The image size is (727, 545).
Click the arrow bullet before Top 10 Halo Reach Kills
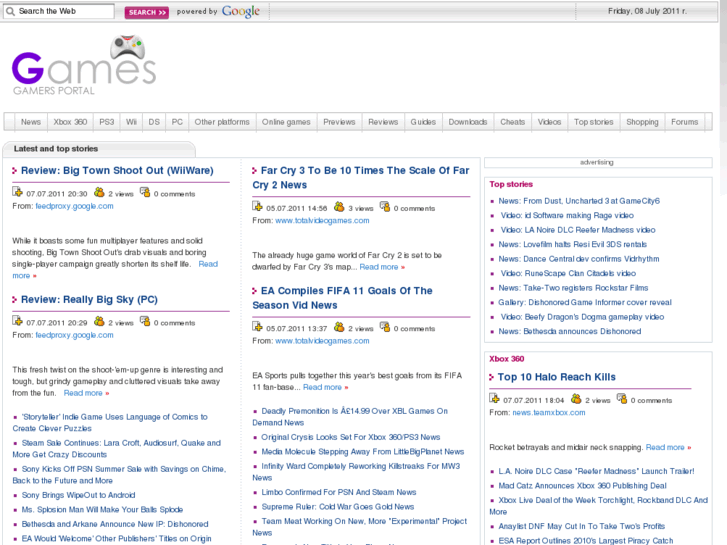491,377
